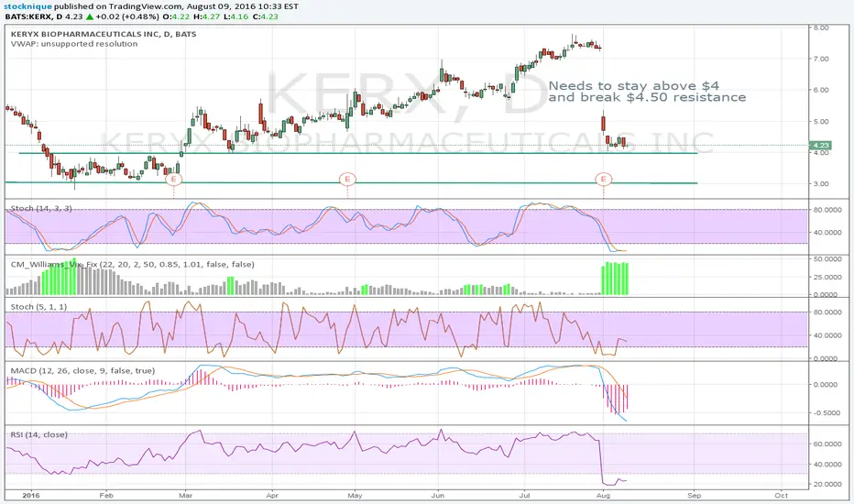
Task: Click the green support line at 4.00
Action: click(358, 153)
